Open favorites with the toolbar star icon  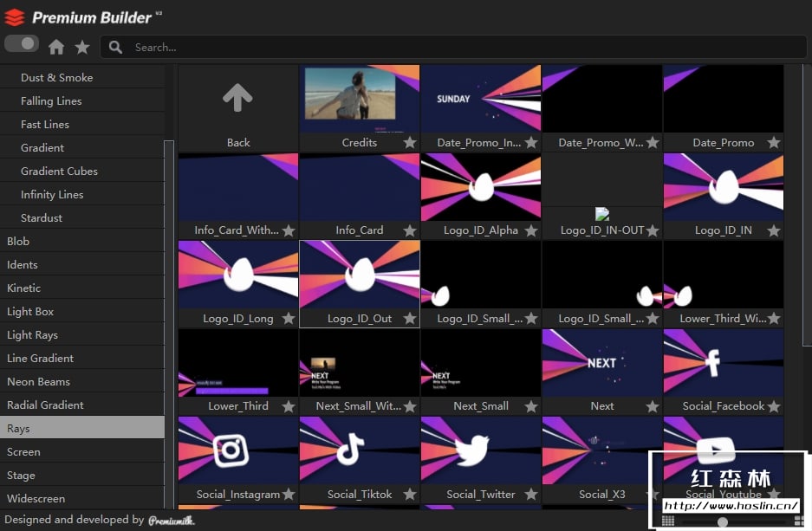pyautogui.click(x=82, y=47)
